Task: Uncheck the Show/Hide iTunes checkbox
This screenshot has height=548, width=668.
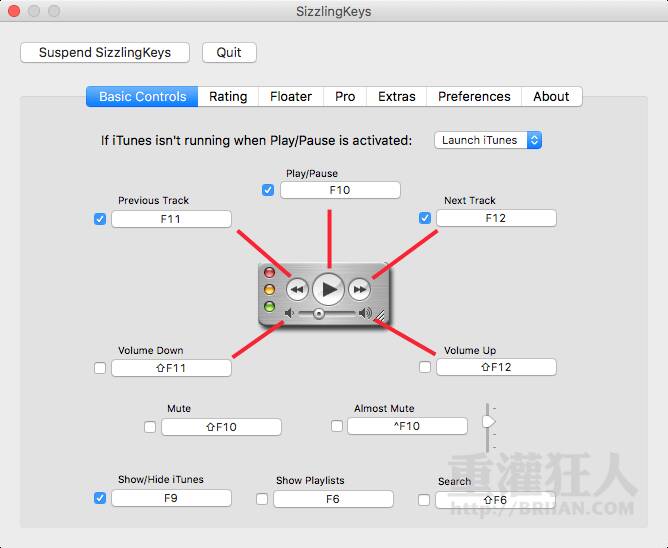Action: (x=100, y=498)
